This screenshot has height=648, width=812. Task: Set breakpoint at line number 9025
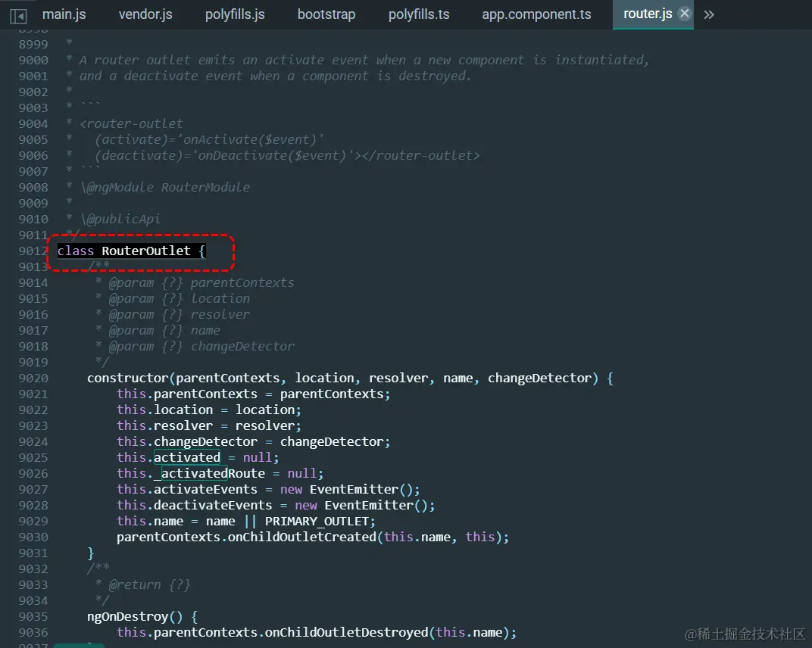click(x=33, y=458)
